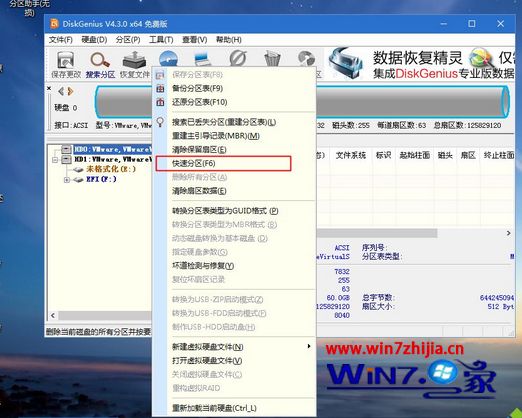Click the DiskGenius app icon in title bar
522x418 pixels.
54,24
